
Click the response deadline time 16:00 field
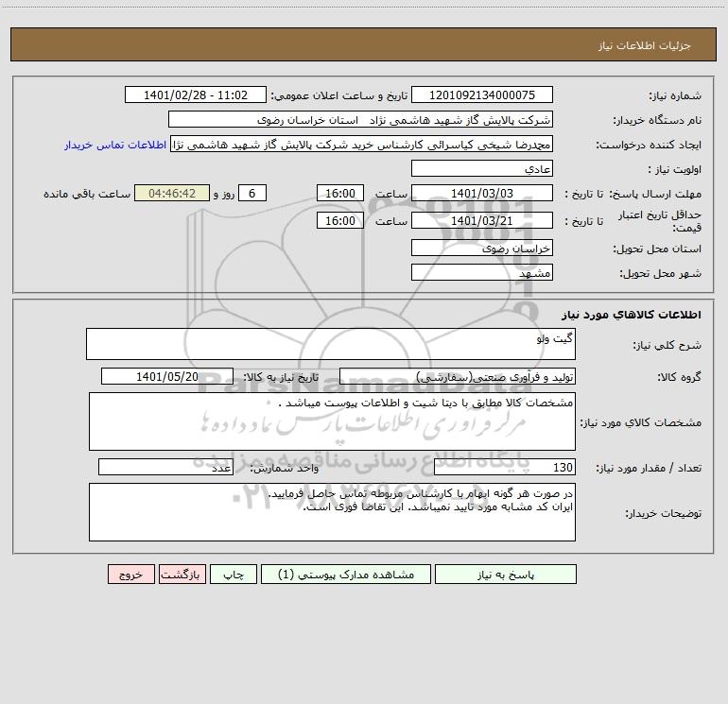(x=339, y=193)
